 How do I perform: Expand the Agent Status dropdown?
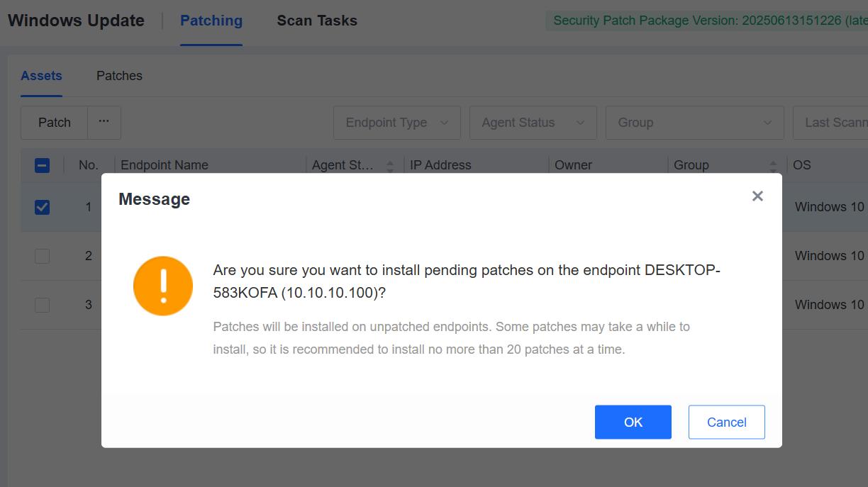tap(533, 123)
